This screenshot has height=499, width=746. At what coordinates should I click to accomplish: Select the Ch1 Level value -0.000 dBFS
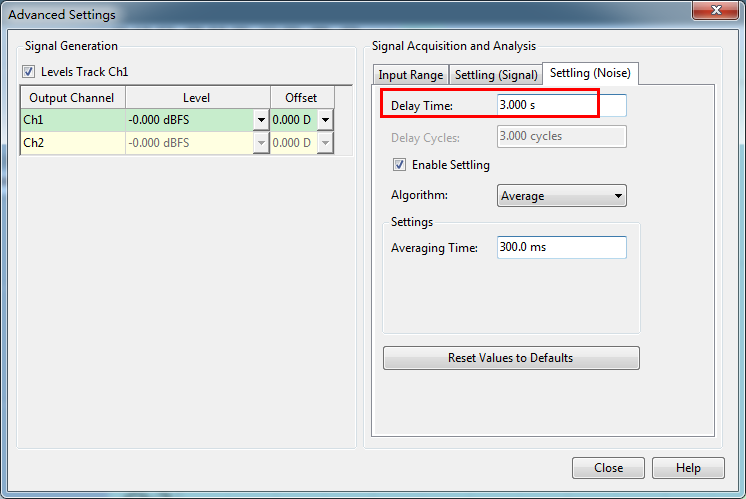(190, 120)
